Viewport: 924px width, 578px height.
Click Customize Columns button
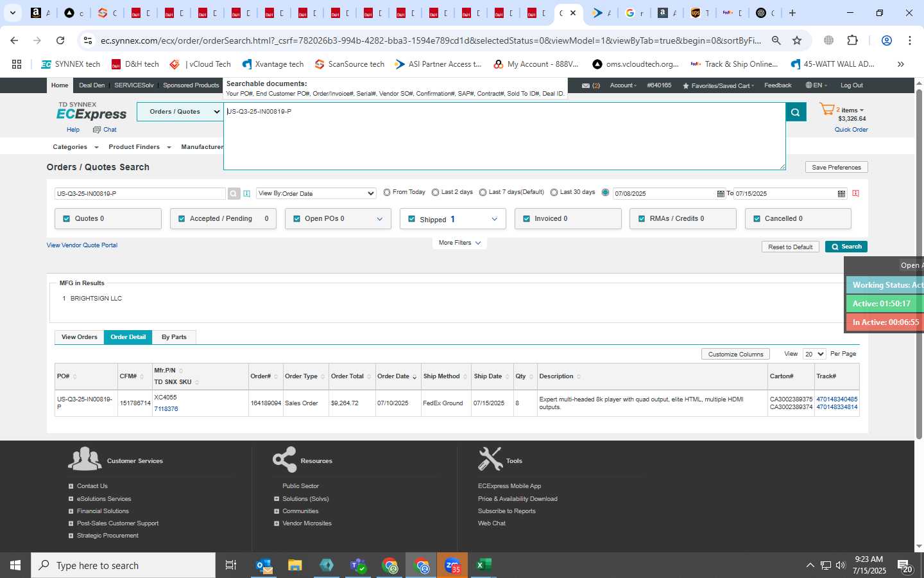point(735,354)
